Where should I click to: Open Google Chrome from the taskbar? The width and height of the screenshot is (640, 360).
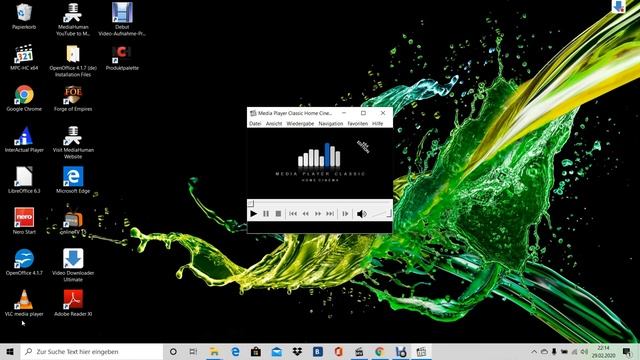(380, 351)
